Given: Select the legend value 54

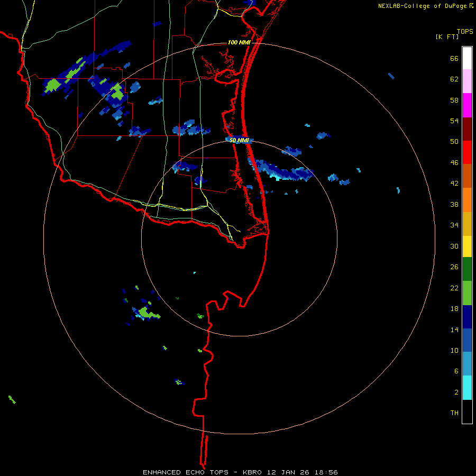Looking at the screenshot, I should coord(454,121).
